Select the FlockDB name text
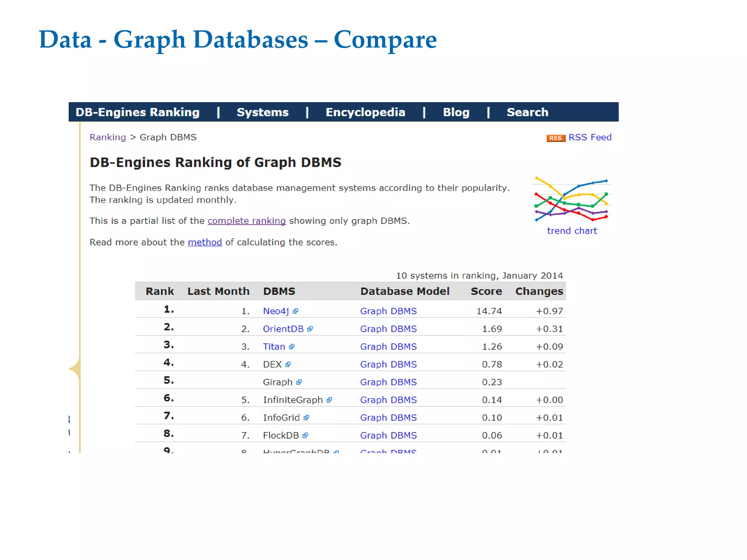The height and width of the screenshot is (560, 747). [x=281, y=435]
